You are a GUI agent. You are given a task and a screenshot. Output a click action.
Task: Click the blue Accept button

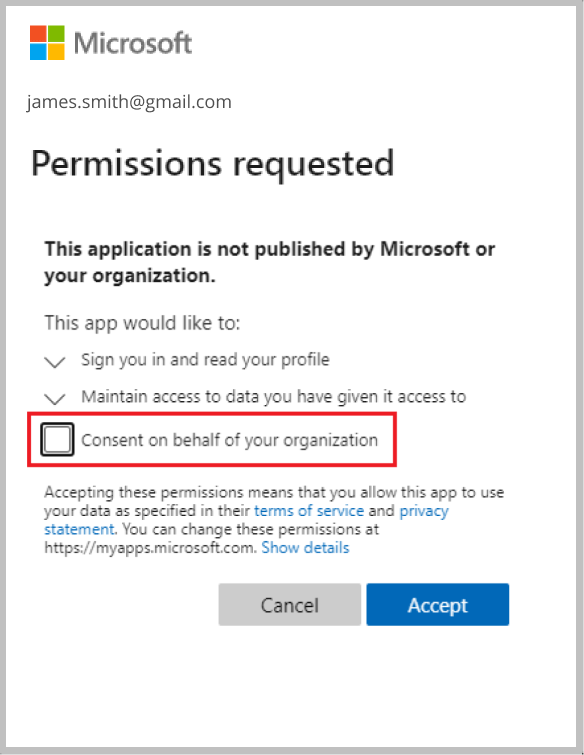click(x=438, y=605)
